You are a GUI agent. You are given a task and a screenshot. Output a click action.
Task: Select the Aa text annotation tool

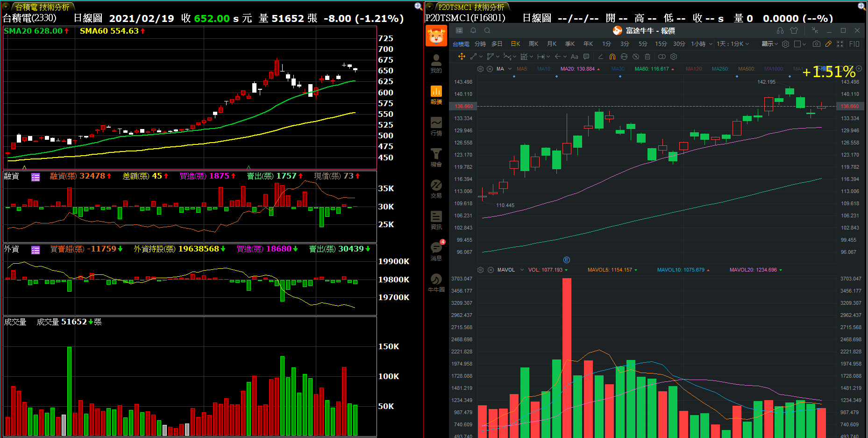click(575, 57)
